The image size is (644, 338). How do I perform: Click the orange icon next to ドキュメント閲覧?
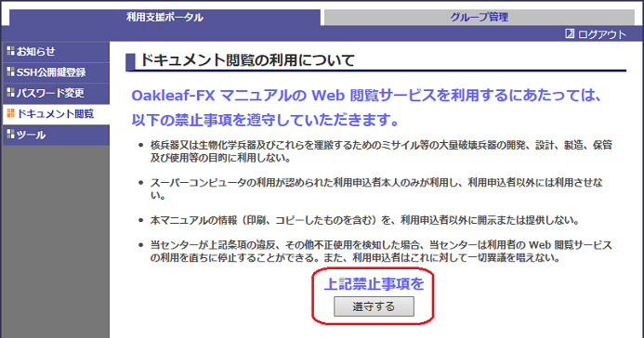coord(10,113)
